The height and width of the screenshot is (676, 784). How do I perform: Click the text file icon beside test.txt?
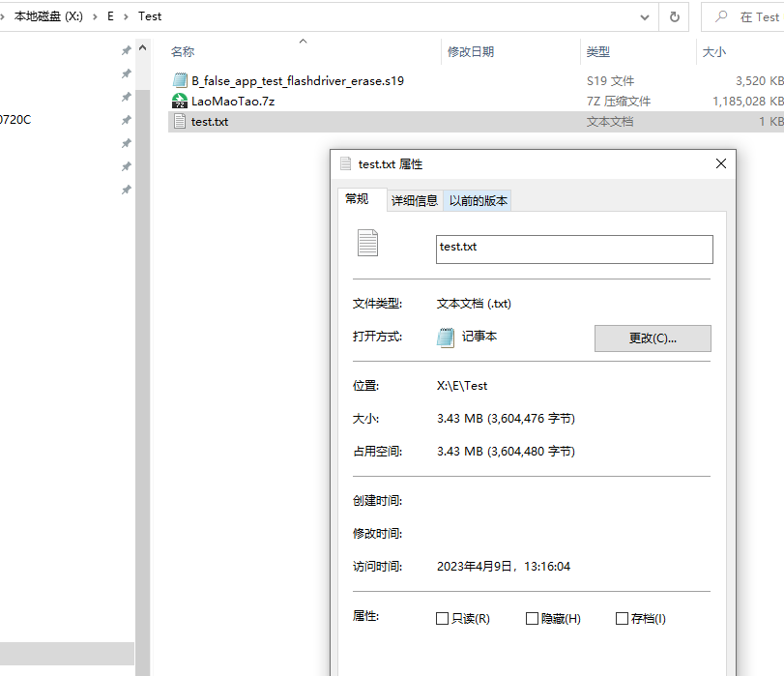point(180,121)
